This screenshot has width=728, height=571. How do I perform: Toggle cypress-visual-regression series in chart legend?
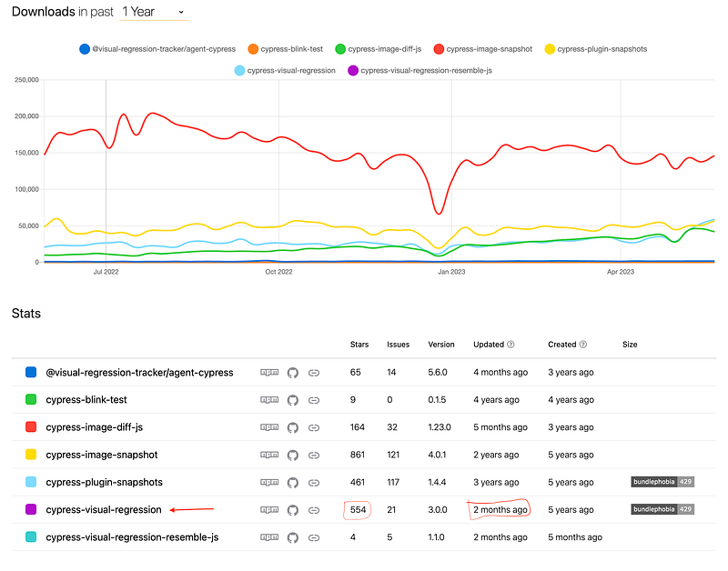(285, 71)
